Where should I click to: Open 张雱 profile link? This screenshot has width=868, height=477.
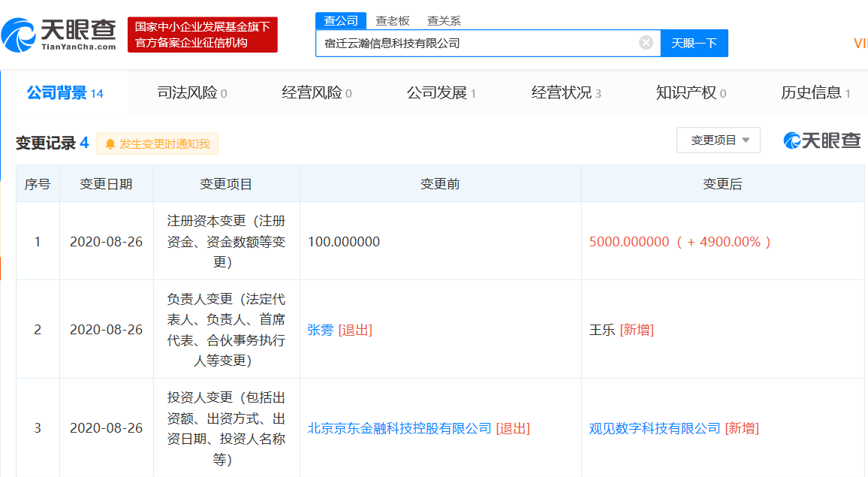tap(321, 329)
